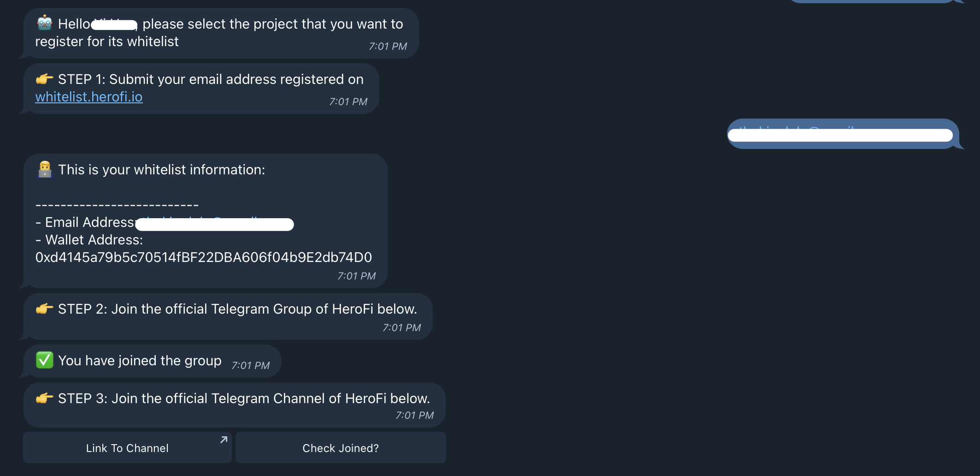Click the 7:01 PM timestamp on Hello message
980x476 pixels.
388,46
